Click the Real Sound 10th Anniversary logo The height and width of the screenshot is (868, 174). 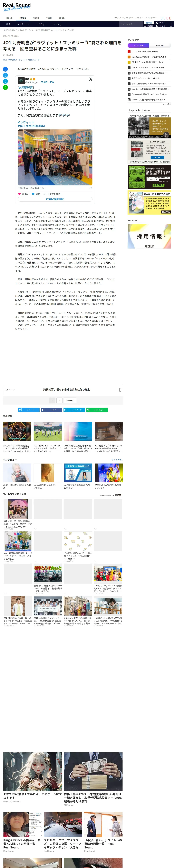tap(17, 7)
